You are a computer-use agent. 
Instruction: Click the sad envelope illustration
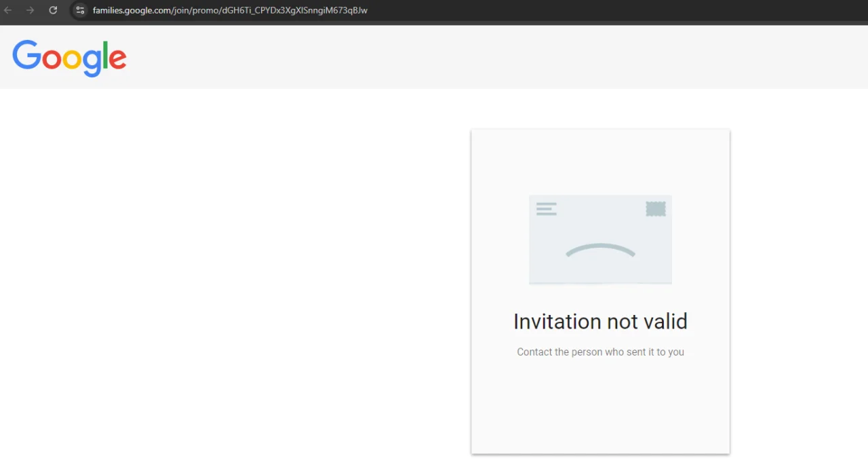600,240
